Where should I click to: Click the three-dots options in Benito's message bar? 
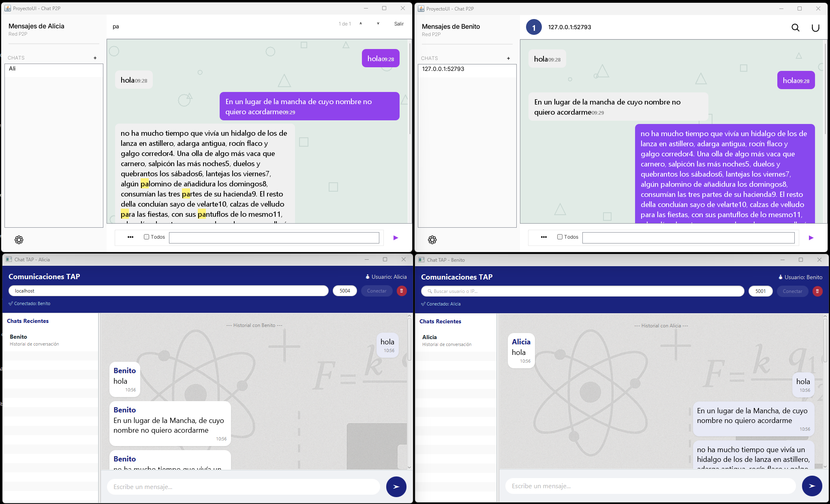(x=543, y=237)
